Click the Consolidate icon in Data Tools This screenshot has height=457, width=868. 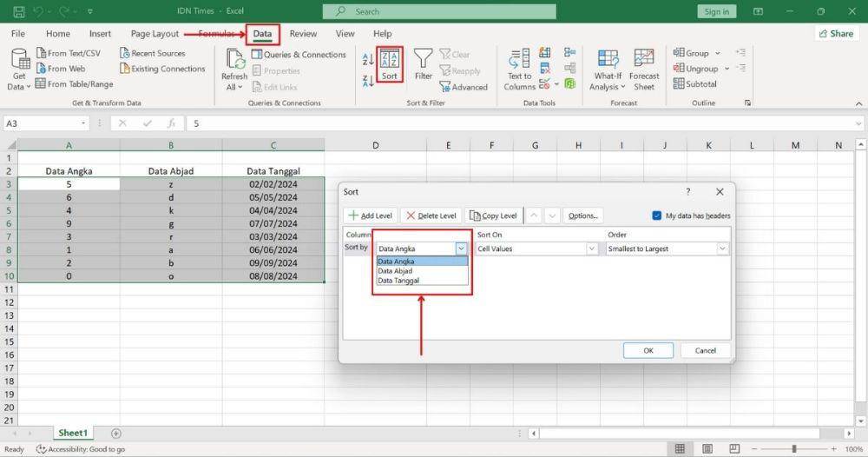pyautogui.click(x=569, y=53)
